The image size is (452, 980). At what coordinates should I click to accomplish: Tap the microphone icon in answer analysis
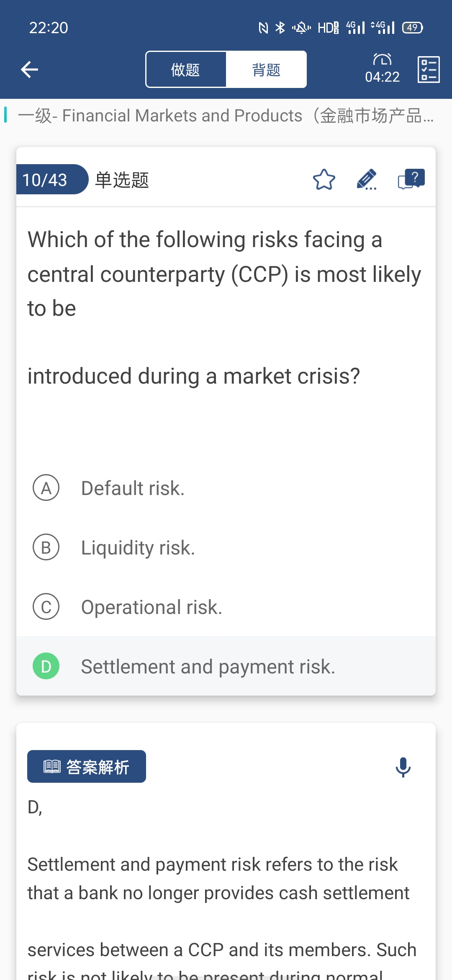[403, 767]
